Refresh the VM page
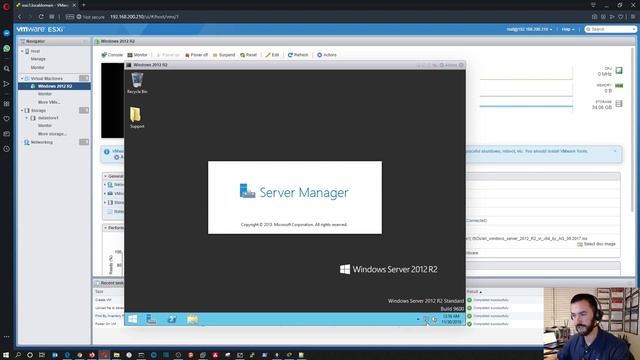Image resolution: width=640 pixels, height=360 pixels. point(298,55)
